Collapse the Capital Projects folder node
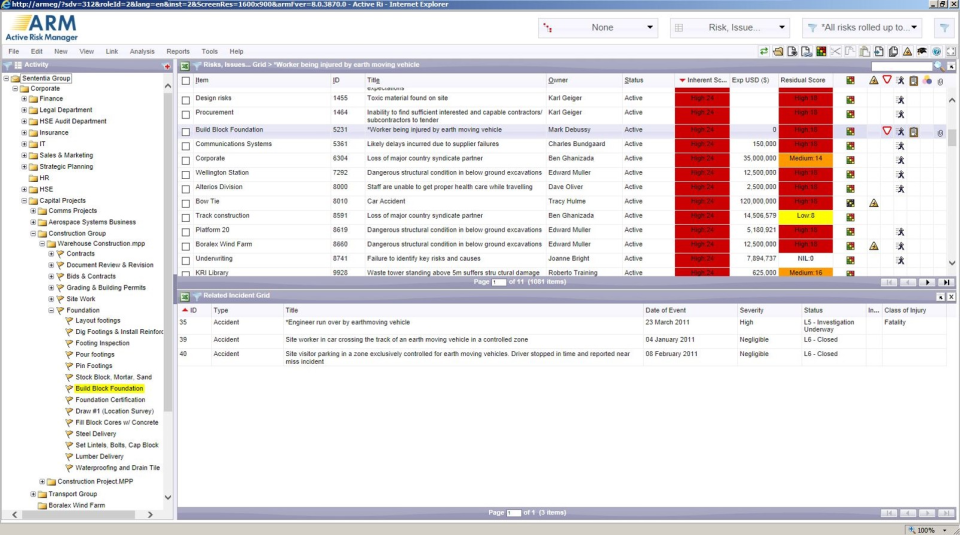 point(24,201)
